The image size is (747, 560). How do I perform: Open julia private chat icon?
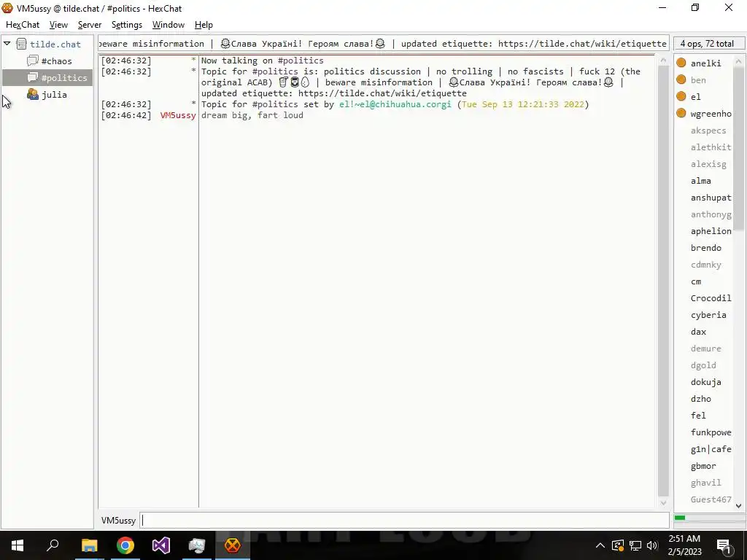coord(32,94)
